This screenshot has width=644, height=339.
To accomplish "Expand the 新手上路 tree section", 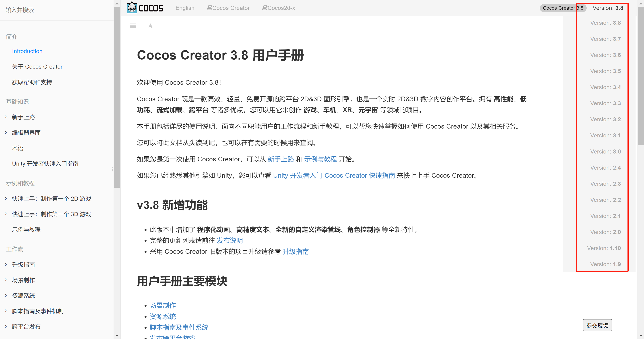I will click(x=6, y=117).
